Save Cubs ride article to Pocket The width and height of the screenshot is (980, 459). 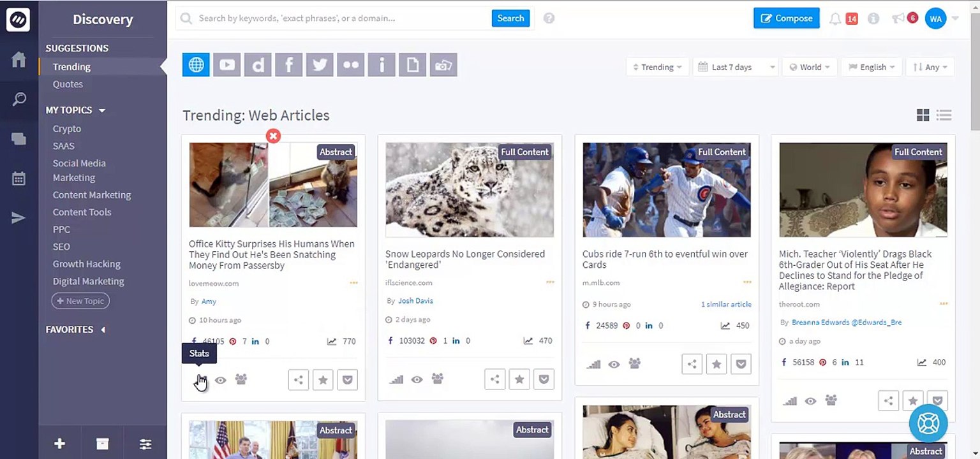741,364
